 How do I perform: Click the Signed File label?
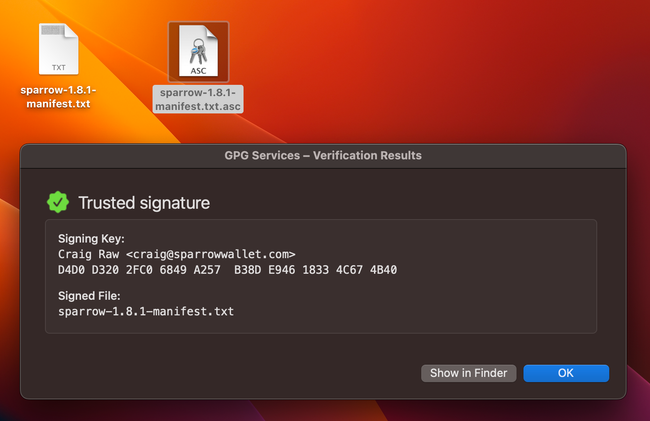click(x=89, y=296)
